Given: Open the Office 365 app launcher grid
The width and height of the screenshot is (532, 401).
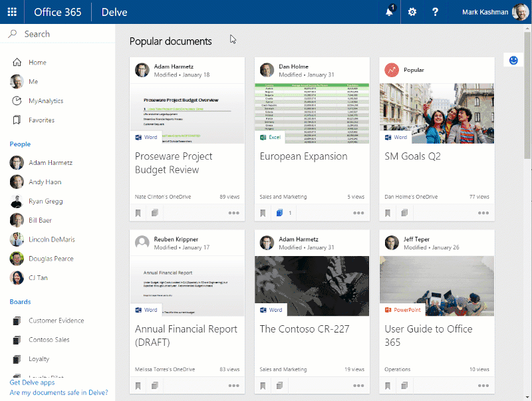Looking at the screenshot, I should [x=12, y=12].
